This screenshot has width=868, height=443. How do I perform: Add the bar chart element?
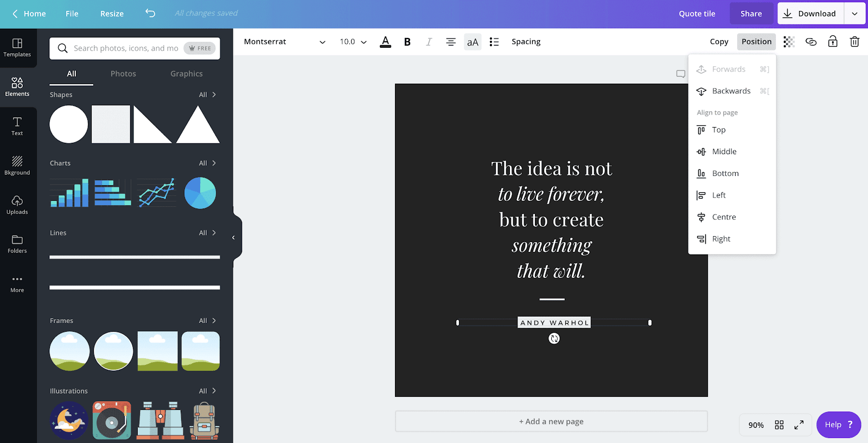coord(69,193)
